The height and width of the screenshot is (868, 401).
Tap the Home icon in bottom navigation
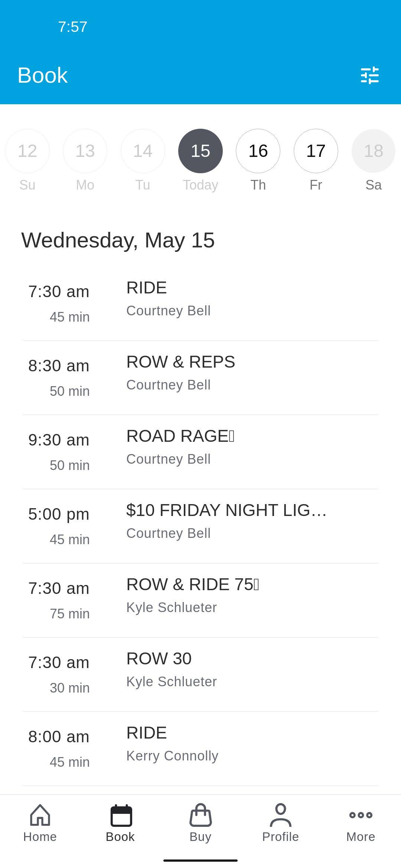[x=40, y=815]
